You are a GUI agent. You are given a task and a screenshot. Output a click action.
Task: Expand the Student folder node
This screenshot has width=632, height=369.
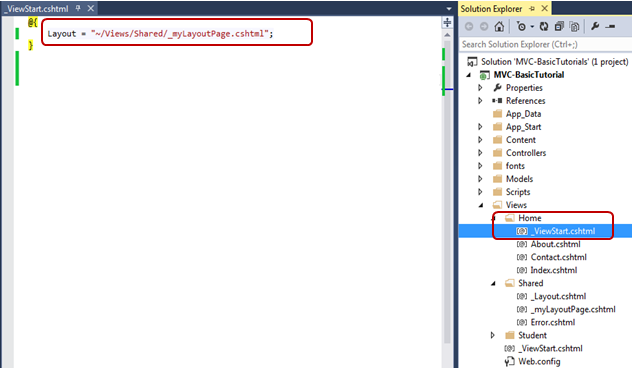tap(493, 335)
